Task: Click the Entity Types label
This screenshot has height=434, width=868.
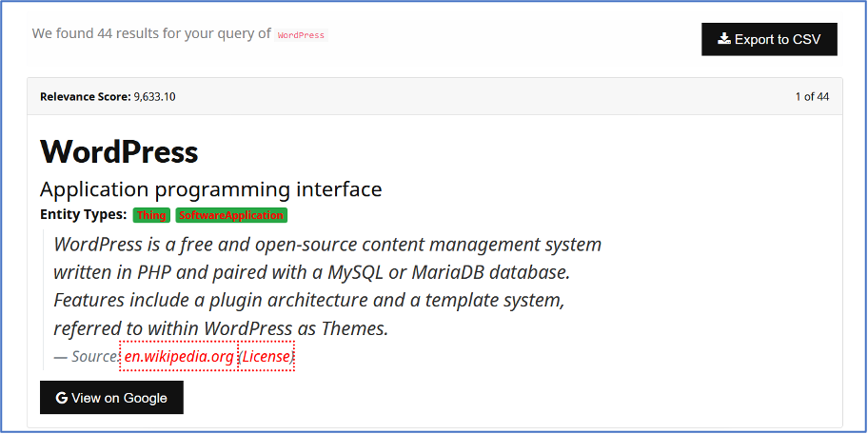Action: tap(83, 215)
